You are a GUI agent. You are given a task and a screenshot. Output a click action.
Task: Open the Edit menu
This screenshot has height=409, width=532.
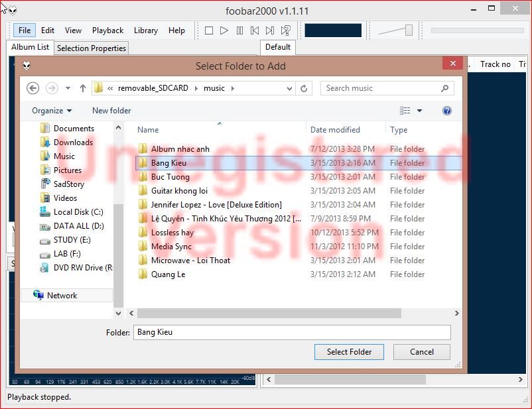[48, 30]
